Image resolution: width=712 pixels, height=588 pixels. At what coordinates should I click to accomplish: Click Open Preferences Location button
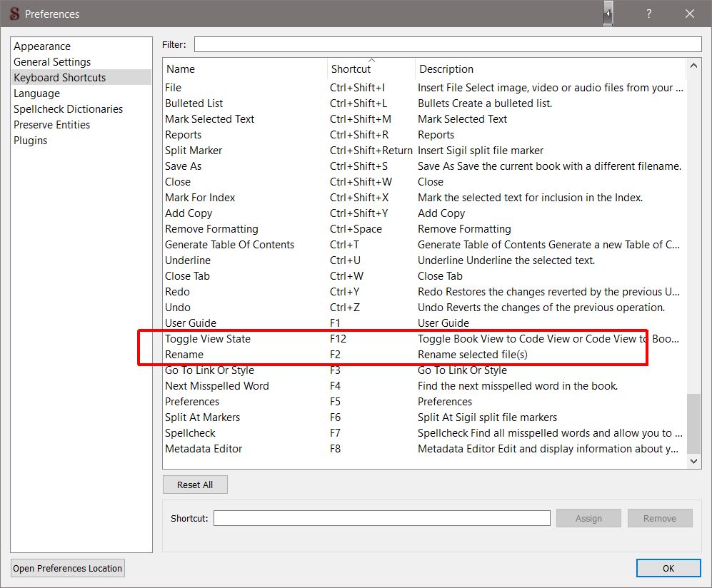point(68,568)
